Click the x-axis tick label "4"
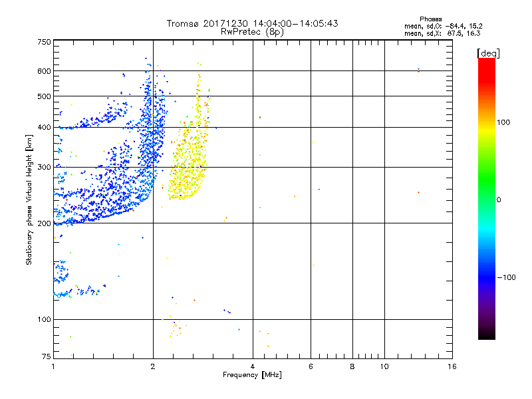 253,366
